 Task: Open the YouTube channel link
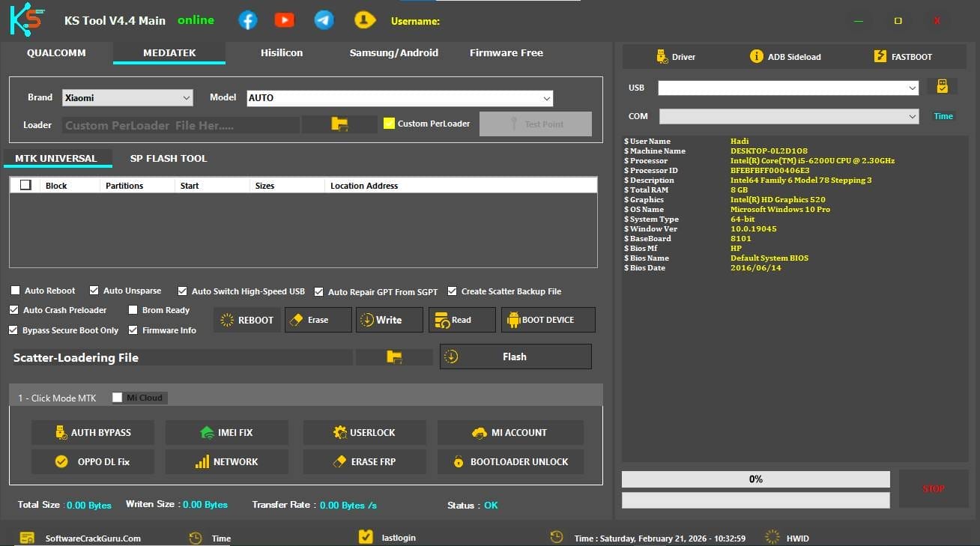(x=284, y=20)
